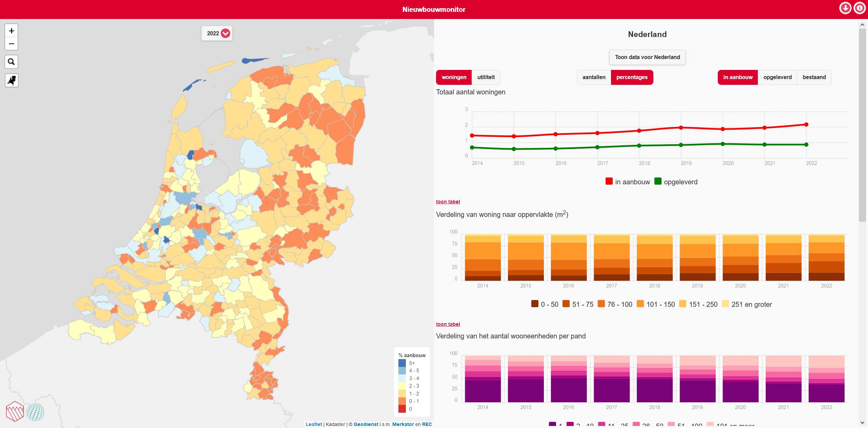Click the right panel scrollbar thumb
Image resolution: width=868 pixels, height=428 pixels.
click(862, 125)
